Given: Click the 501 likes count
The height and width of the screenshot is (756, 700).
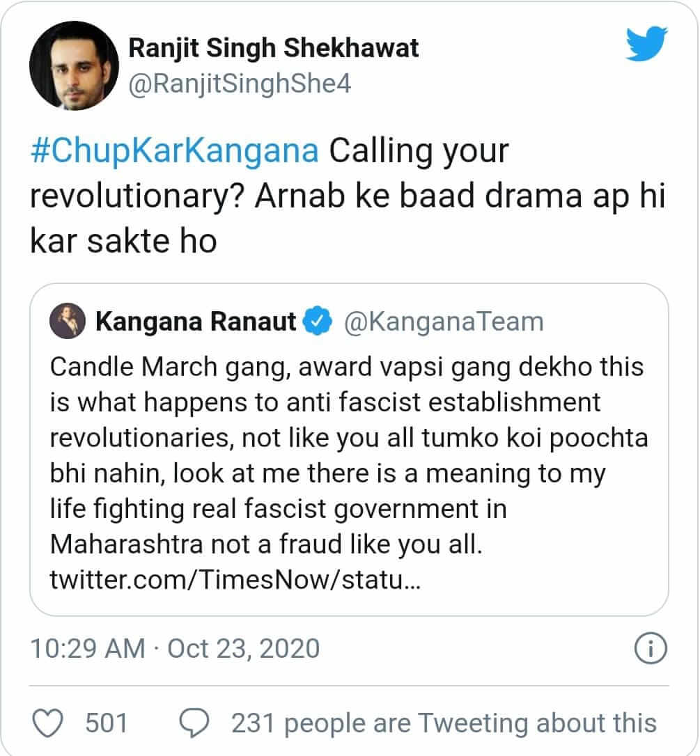Looking at the screenshot, I should 106,723.
